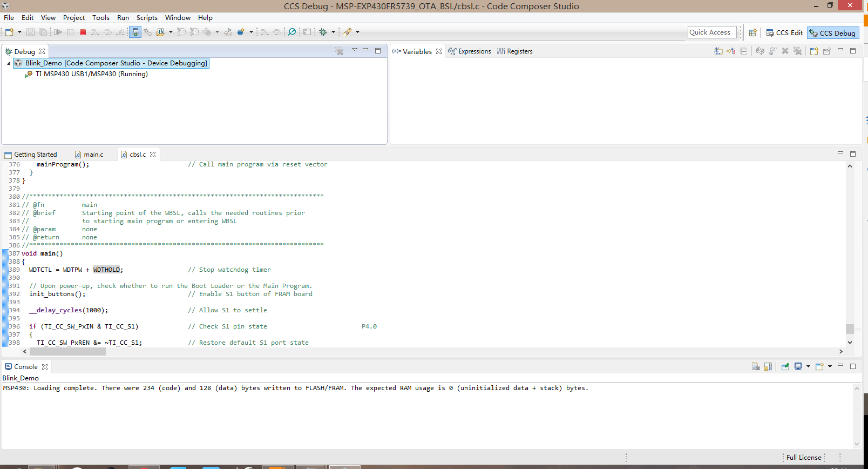Click the Save All toolbar icon

(x=43, y=32)
